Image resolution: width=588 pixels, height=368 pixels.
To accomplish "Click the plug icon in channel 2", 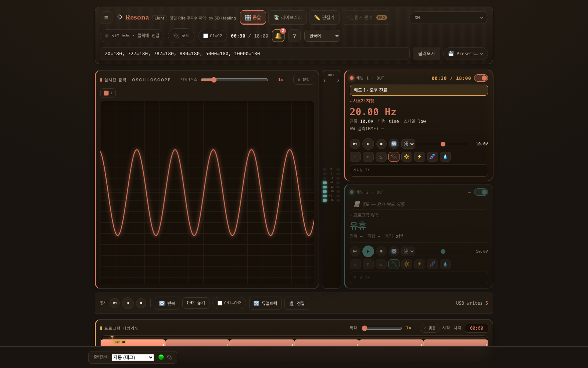I will (394, 264).
